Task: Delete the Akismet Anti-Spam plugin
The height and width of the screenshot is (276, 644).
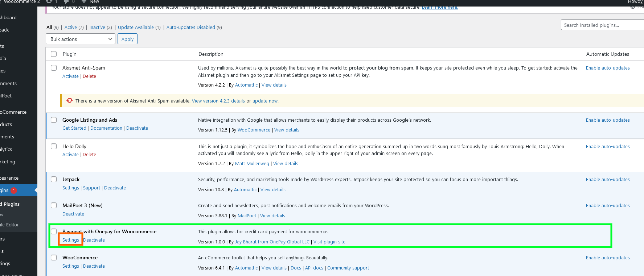Action: click(x=89, y=76)
